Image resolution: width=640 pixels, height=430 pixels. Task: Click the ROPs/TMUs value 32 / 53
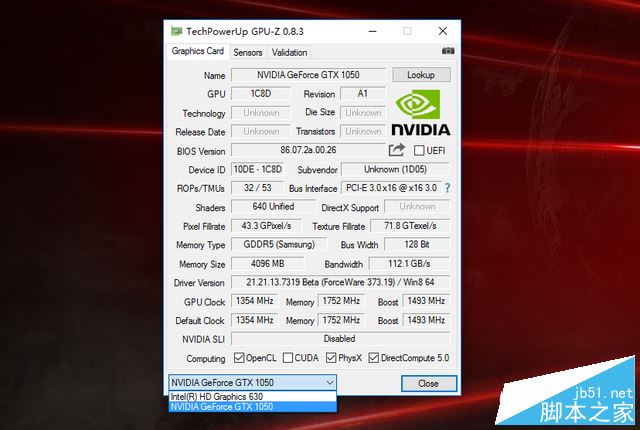pyautogui.click(x=258, y=188)
